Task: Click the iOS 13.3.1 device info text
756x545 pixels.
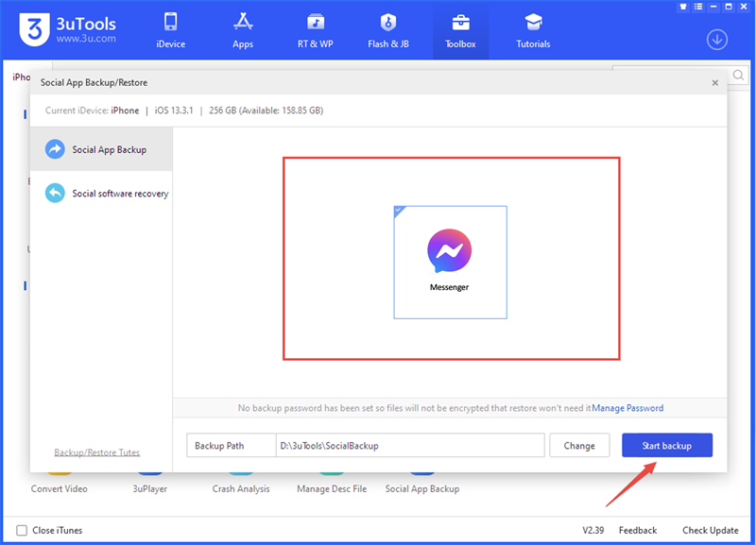Action: [174, 111]
